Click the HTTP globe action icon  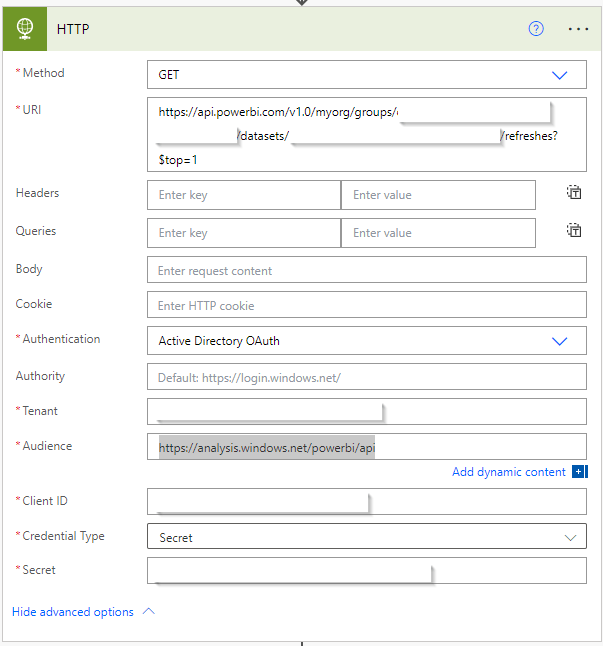pos(25,29)
